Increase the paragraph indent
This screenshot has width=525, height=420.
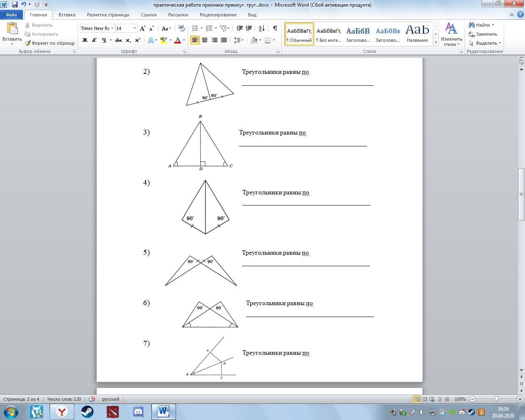(x=249, y=28)
